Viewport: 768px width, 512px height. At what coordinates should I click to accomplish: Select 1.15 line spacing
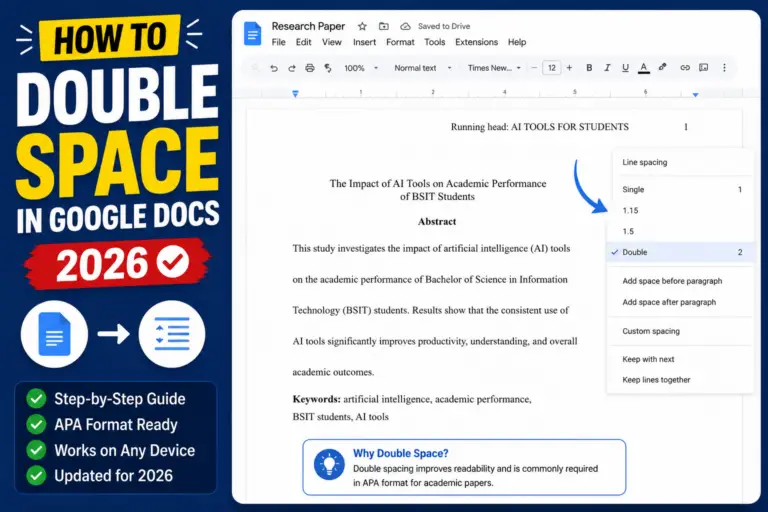680,211
